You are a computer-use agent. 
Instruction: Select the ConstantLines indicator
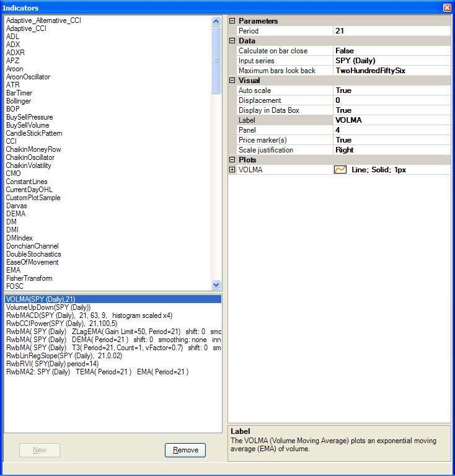pyautogui.click(x=27, y=182)
